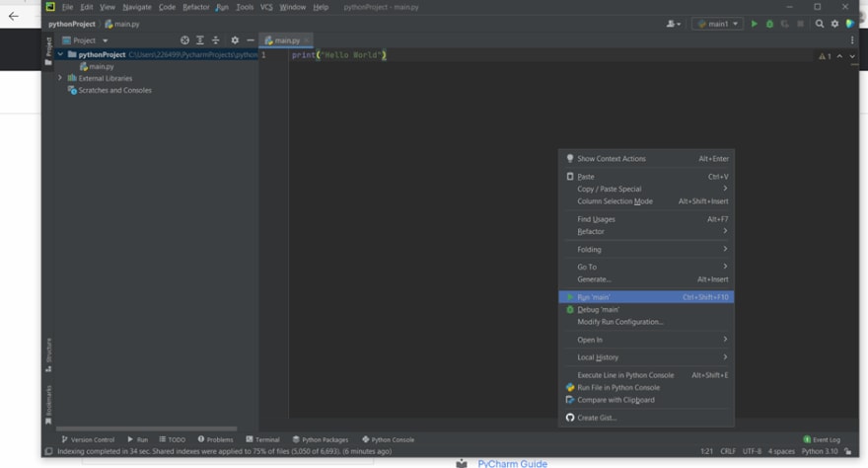Click Expand All icon in Project panel
The image size is (868, 468).
tap(200, 40)
